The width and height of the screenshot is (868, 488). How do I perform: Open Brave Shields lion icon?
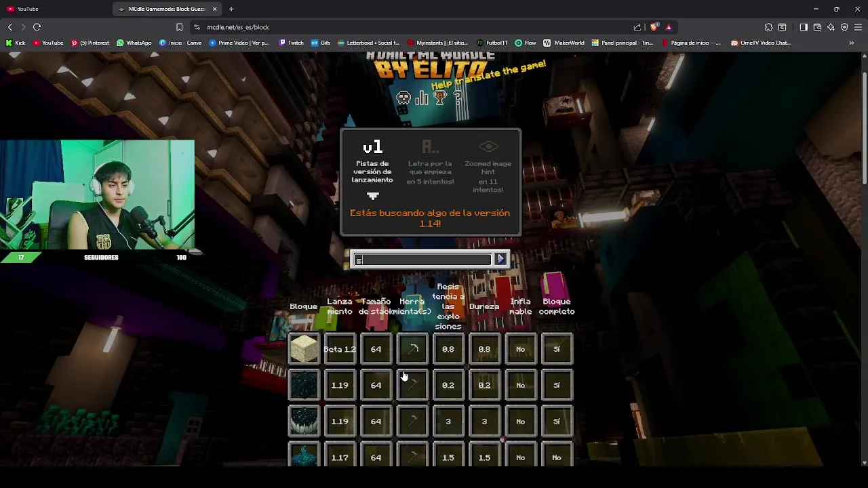[x=654, y=27]
